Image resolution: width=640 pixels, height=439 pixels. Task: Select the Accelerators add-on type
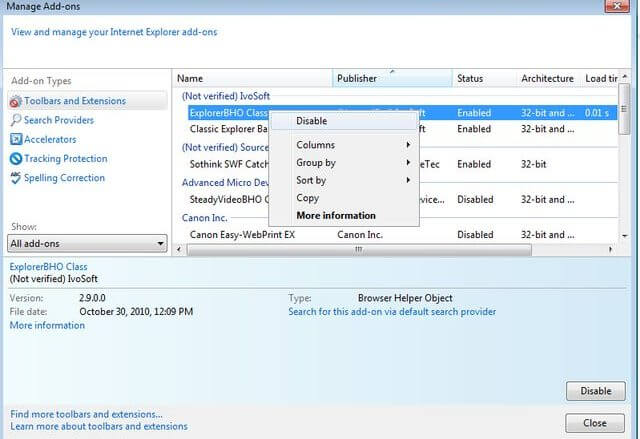[50, 140]
